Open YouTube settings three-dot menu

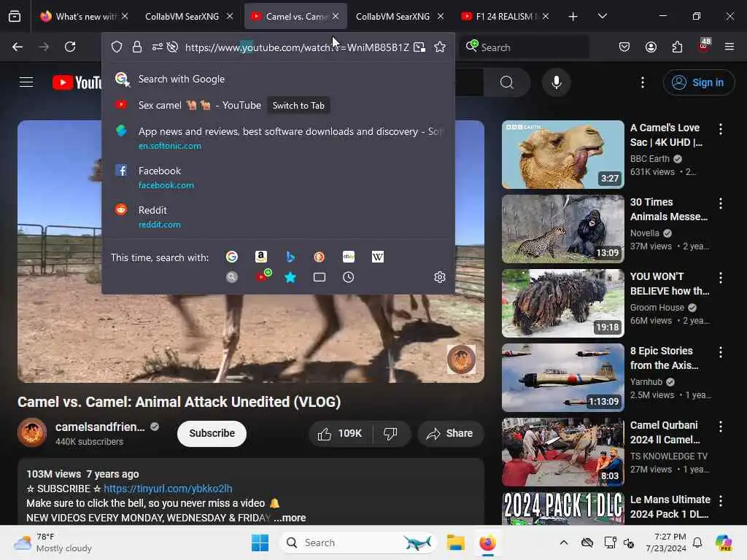pos(643,82)
